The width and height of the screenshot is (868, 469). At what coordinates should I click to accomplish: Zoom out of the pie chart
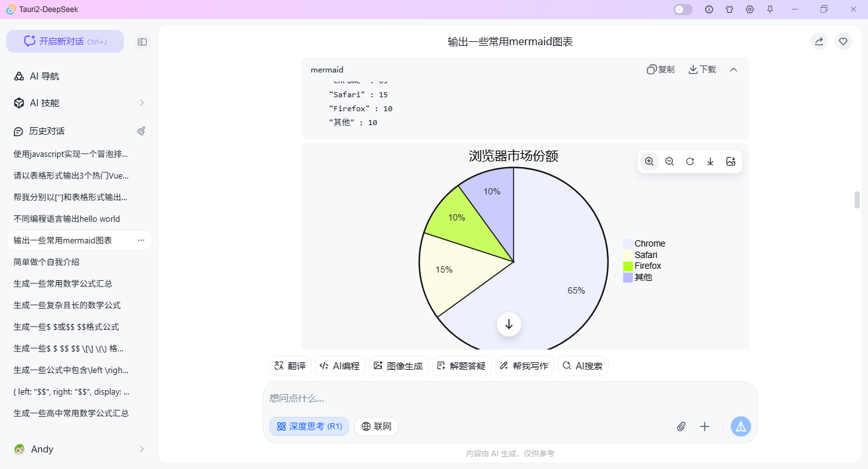669,161
